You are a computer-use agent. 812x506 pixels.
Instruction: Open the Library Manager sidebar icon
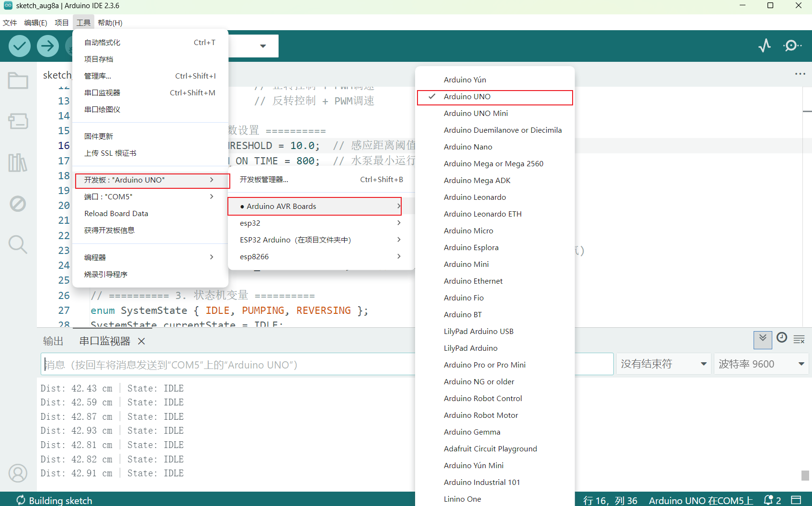(x=18, y=162)
